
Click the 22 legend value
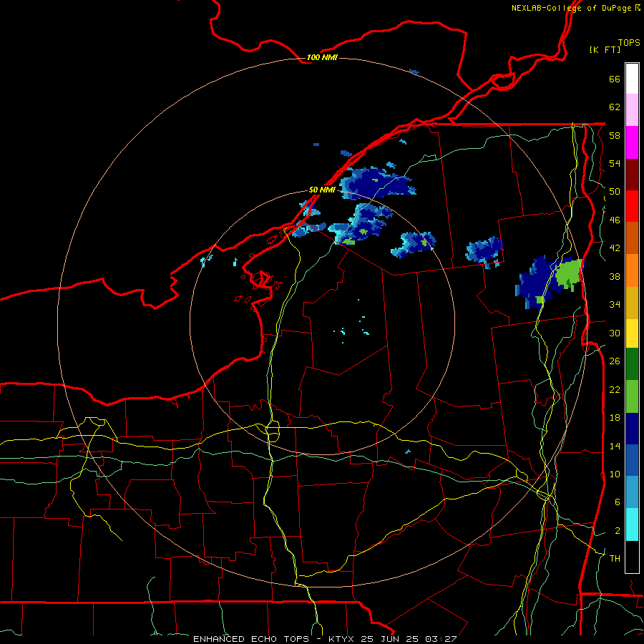click(x=615, y=389)
